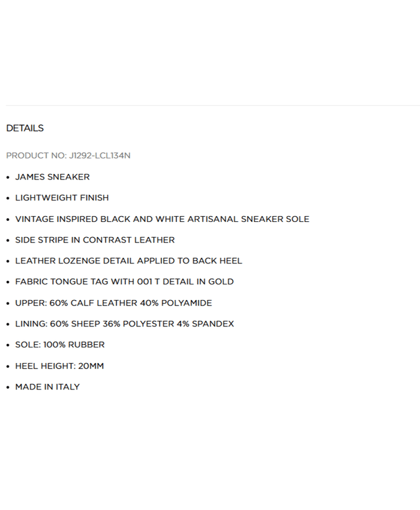Viewport: 420px width, 510px height.
Task: Click the bullet before HEEL HEIGHT
Action: [x=8, y=367]
